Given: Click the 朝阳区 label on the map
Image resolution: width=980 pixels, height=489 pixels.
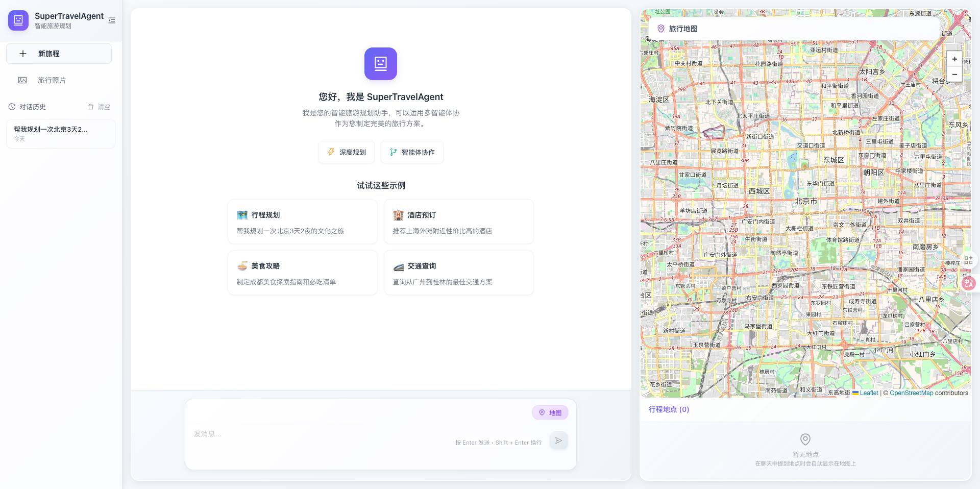Looking at the screenshot, I should (873, 173).
